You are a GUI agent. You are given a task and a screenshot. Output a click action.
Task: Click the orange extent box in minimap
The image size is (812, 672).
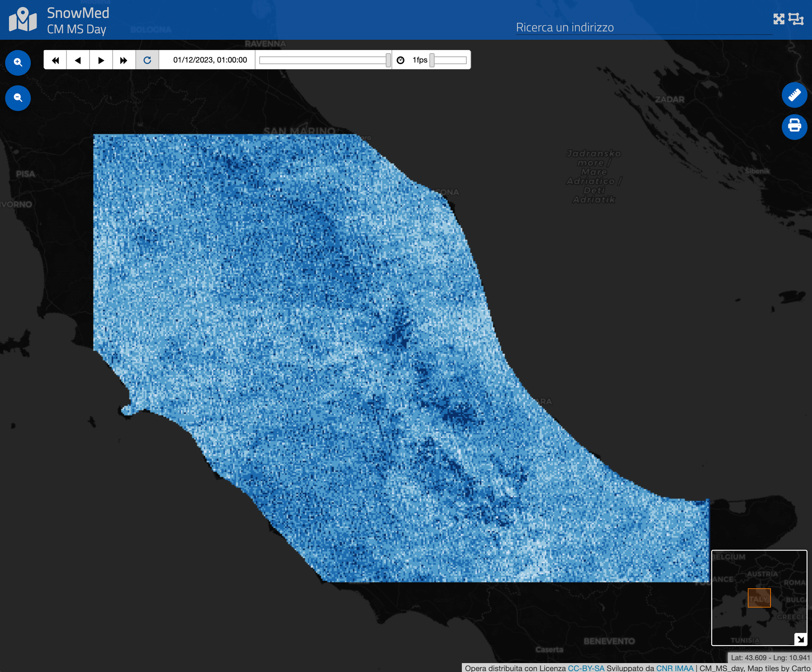[x=759, y=598]
